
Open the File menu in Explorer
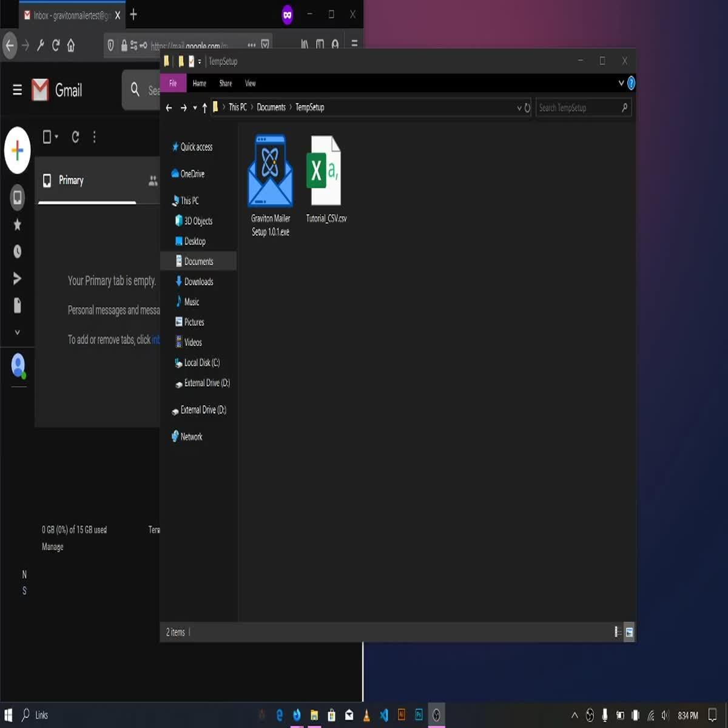coord(173,83)
